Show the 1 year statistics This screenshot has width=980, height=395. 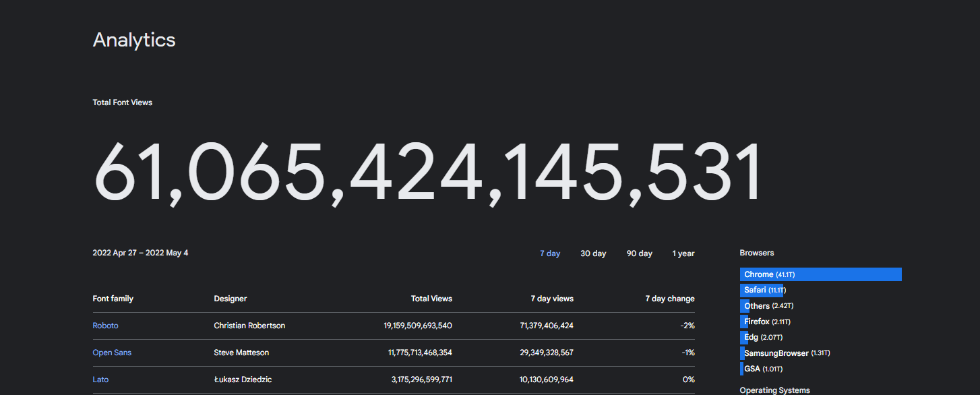(x=683, y=253)
